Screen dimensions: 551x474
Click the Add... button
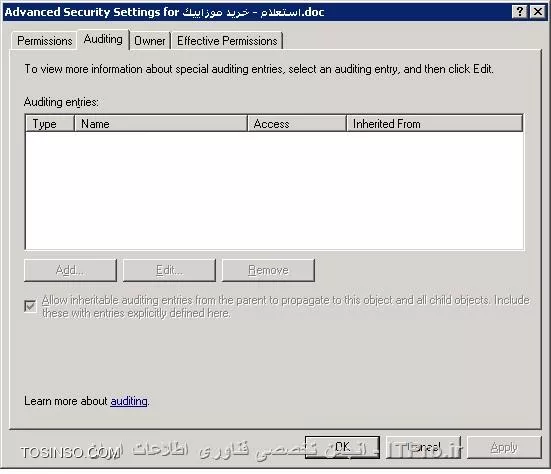tap(70, 270)
